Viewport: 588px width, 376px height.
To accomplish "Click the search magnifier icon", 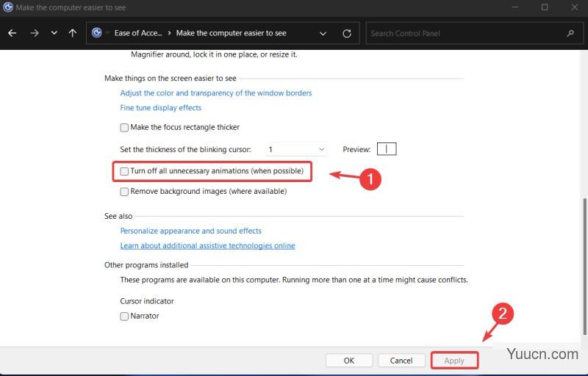I will pyautogui.click(x=570, y=33).
